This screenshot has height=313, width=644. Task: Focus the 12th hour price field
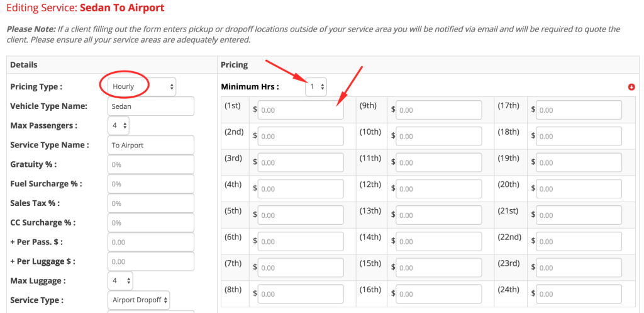(438, 189)
